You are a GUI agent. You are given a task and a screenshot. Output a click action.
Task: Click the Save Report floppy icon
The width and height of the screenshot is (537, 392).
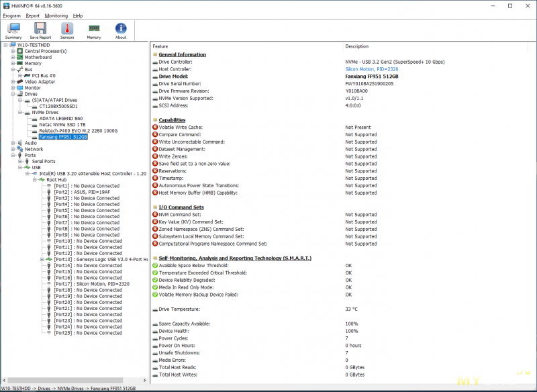point(40,29)
